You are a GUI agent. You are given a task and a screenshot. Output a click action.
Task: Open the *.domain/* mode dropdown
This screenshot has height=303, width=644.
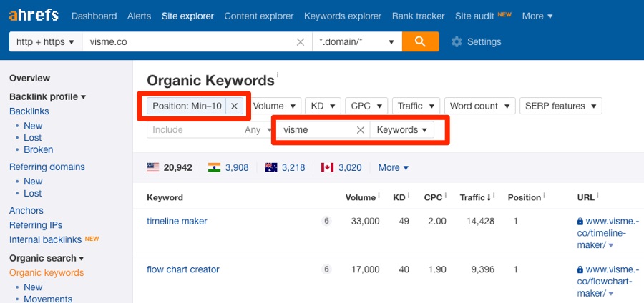point(357,42)
